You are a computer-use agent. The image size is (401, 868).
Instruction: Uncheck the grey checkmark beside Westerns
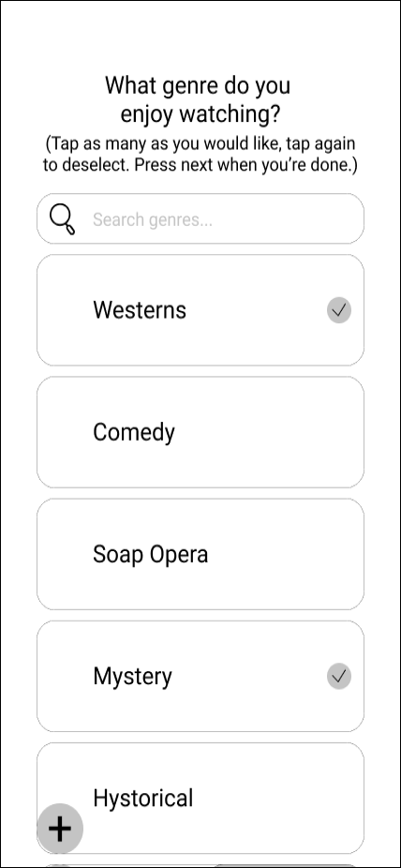point(338,310)
